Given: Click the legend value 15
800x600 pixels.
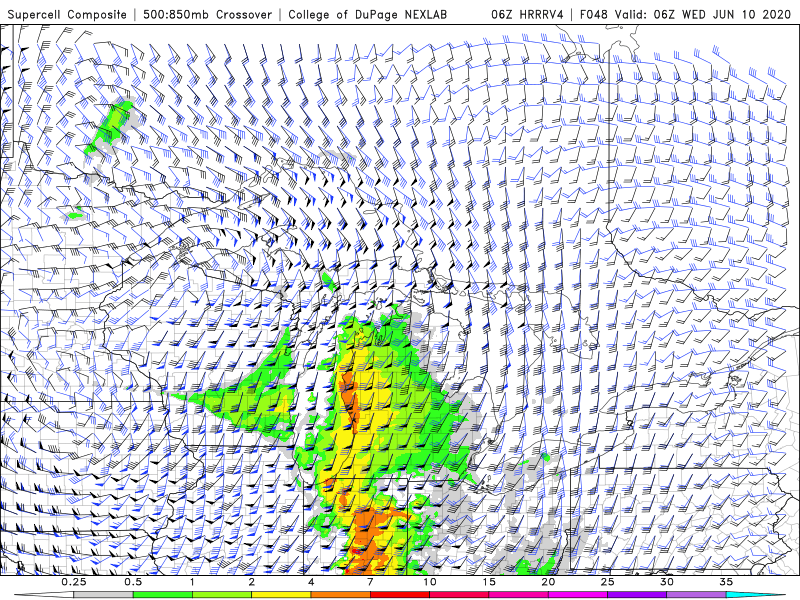Looking at the screenshot, I should tap(488, 582).
